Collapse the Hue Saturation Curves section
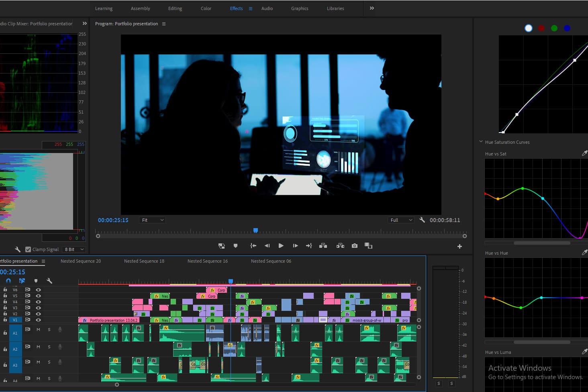 pos(481,142)
